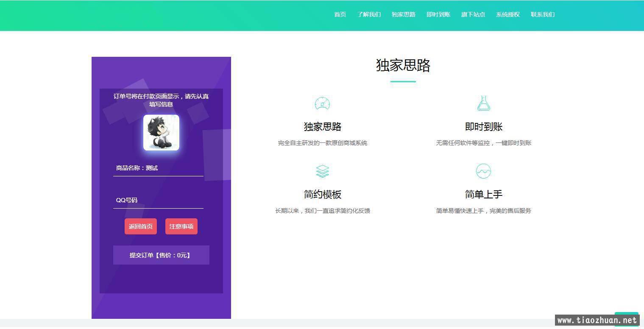Focus the QQ号码 input field
644x329 pixels.
tap(158, 200)
